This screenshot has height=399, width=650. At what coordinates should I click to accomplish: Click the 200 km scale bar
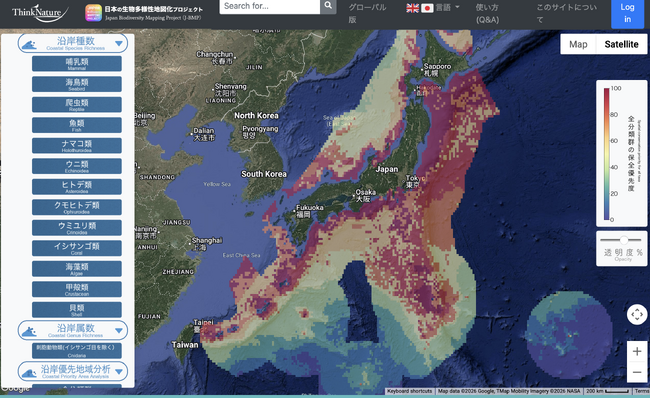607,391
